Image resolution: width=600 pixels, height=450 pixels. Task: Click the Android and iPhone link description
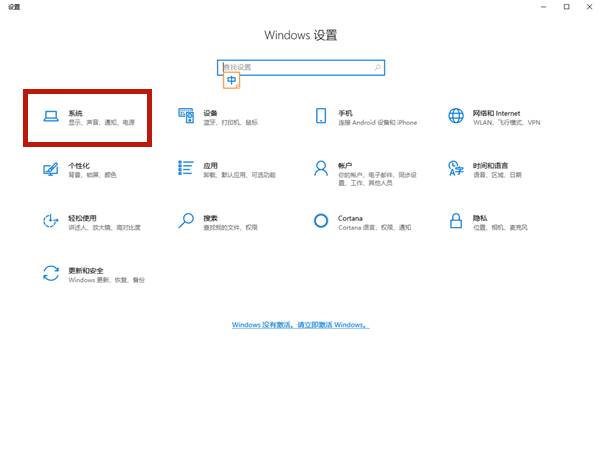pyautogui.click(x=378, y=122)
